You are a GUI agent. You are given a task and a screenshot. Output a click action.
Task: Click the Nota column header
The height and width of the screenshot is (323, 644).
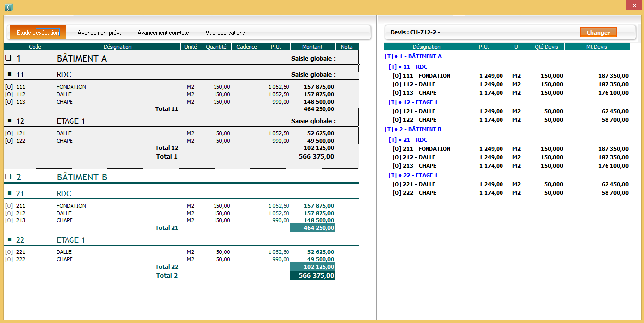pyautogui.click(x=347, y=47)
